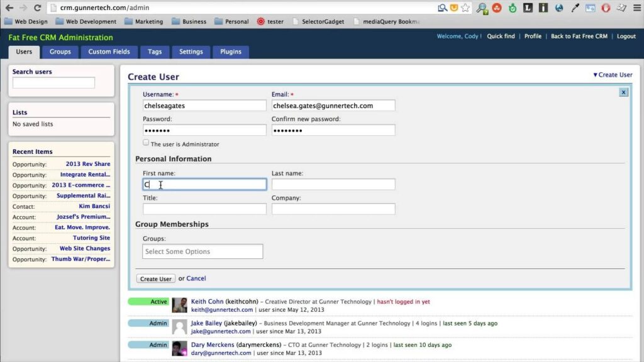Bookmark the page using the star icon
644x362 pixels.
pos(465,8)
